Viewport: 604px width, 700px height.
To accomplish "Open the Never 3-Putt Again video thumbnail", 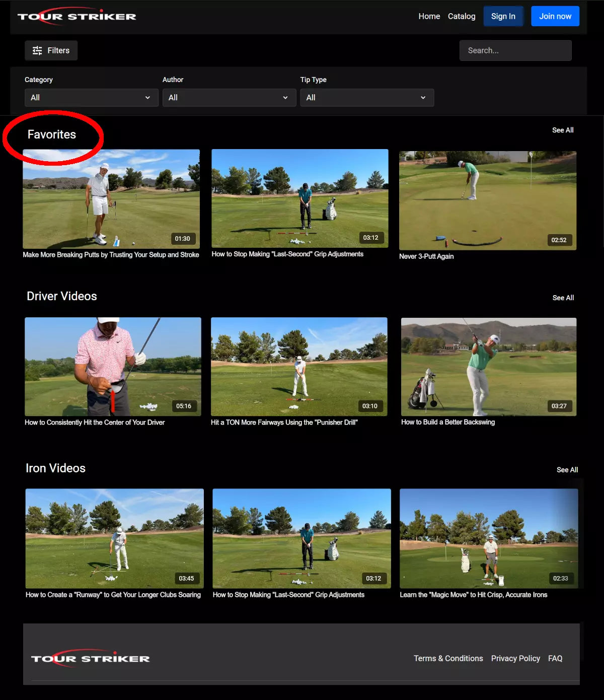I will point(487,200).
